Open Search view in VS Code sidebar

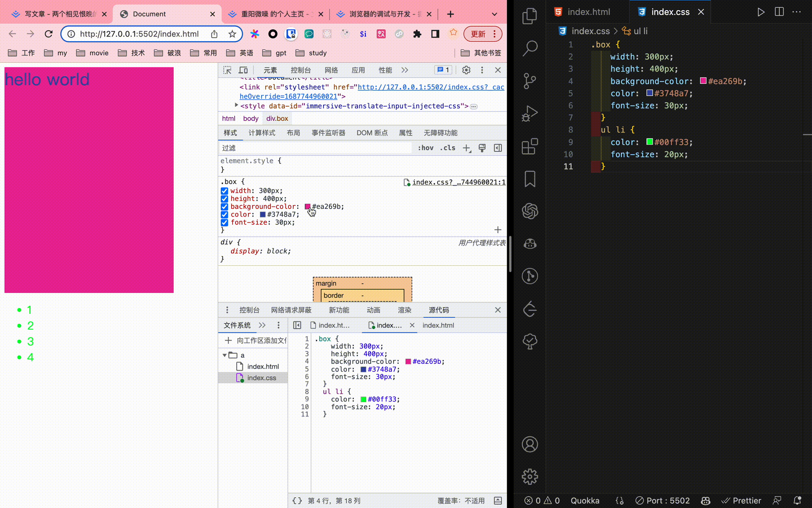click(529, 48)
